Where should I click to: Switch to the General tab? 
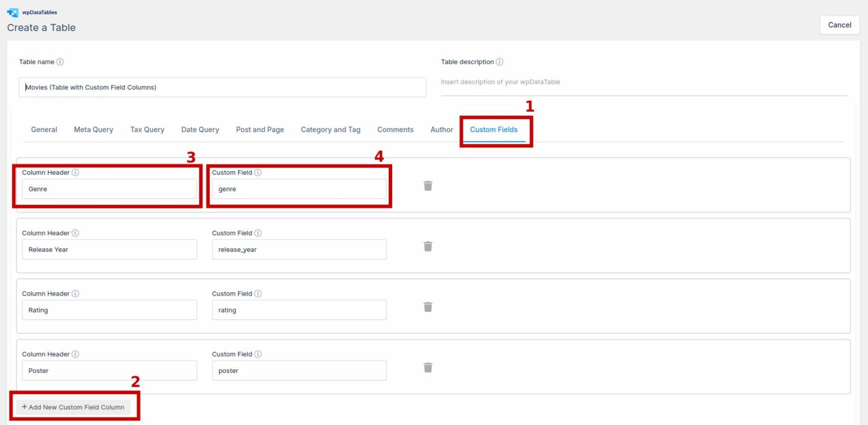click(44, 129)
